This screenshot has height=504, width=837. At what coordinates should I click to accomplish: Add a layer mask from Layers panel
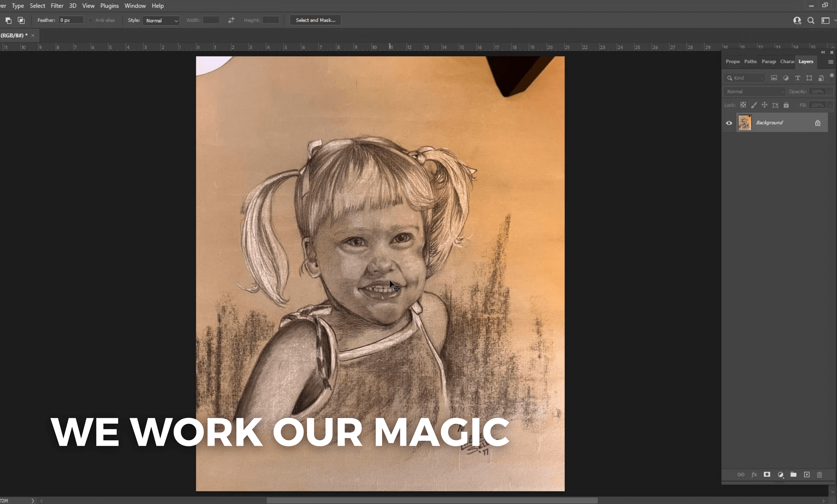[767, 475]
